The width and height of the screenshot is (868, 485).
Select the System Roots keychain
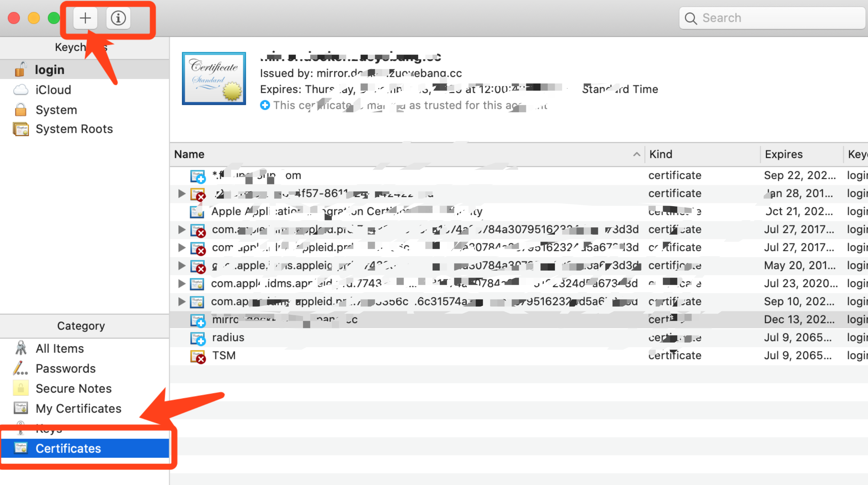tap(85, 129)
